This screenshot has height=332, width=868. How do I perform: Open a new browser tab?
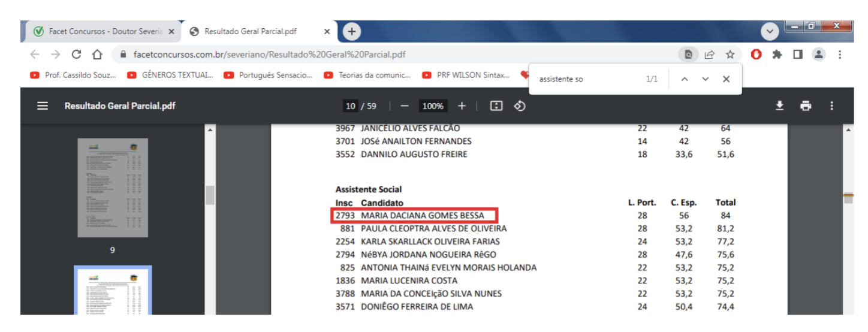351,31
